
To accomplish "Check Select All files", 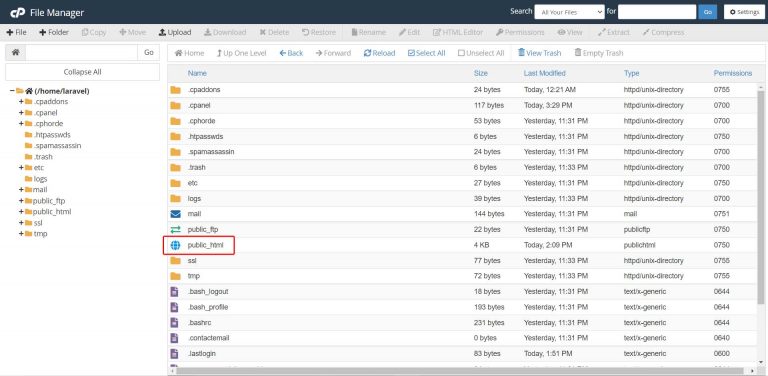I will 427,53.
